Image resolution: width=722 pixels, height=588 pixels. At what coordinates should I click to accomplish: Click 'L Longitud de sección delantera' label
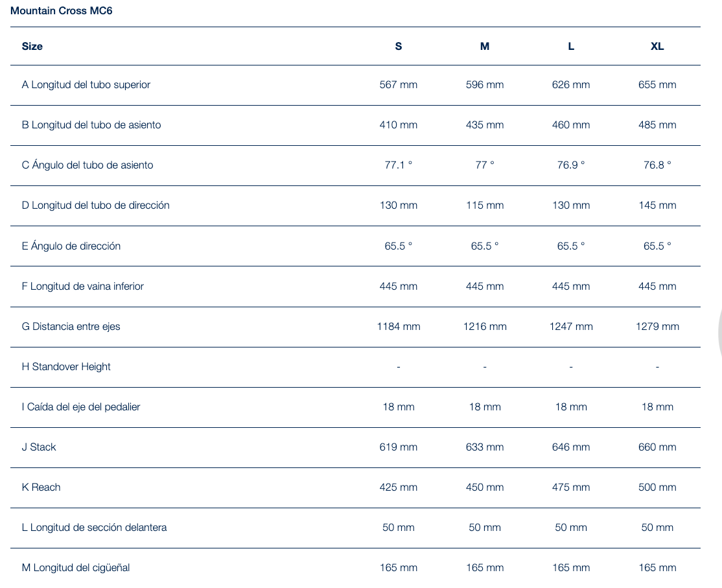(x=95, y=528)
